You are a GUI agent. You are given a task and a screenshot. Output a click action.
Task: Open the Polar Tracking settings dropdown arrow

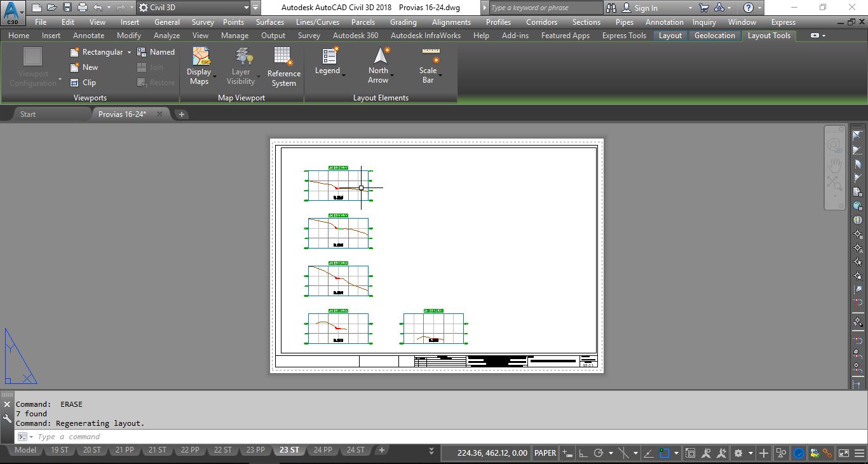pos(611,453)
